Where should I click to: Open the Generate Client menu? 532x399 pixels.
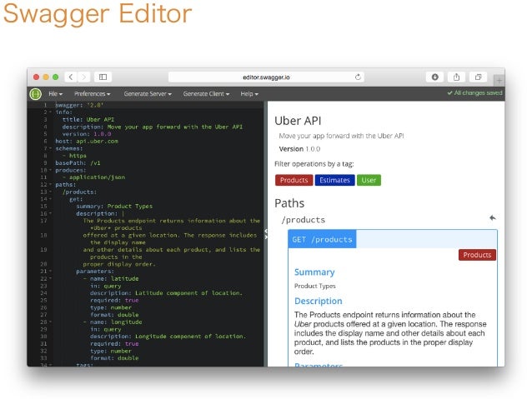[206, 94]
